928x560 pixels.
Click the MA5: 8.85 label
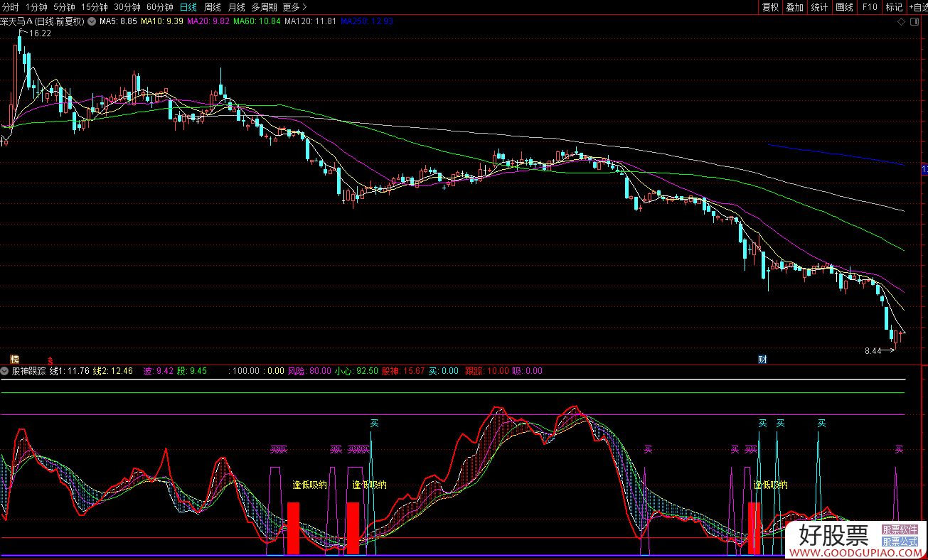point(118,21)
